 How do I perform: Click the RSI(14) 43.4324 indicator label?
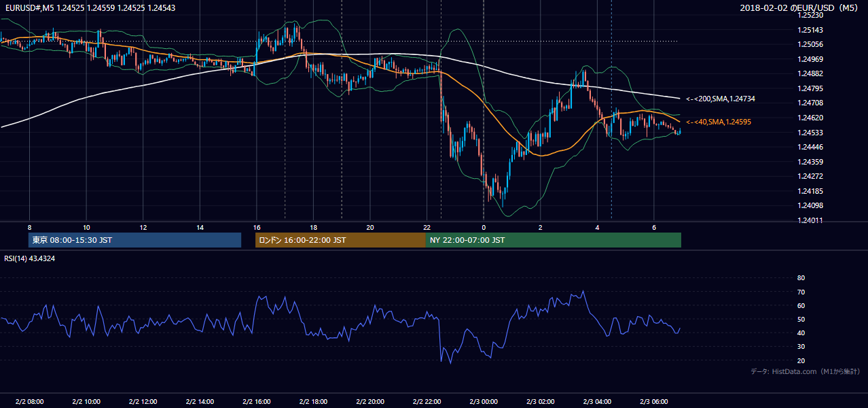point(30,258)
